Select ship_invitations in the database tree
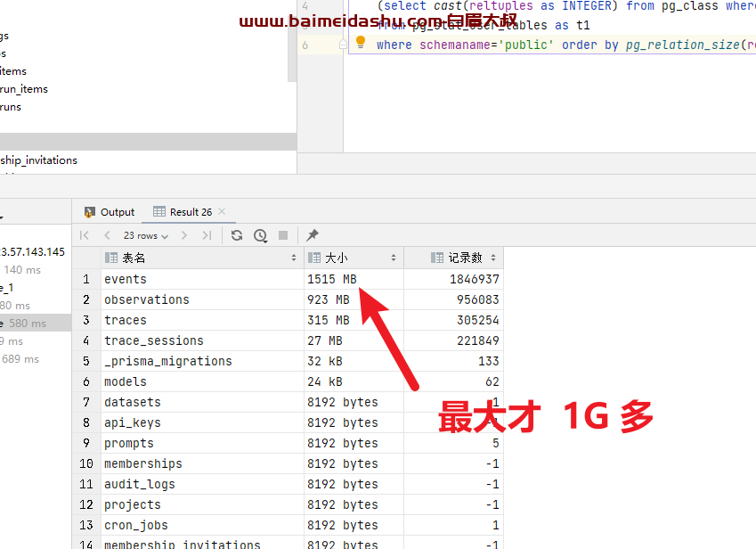Screen dimensions: 756x549 pos(38,160)
